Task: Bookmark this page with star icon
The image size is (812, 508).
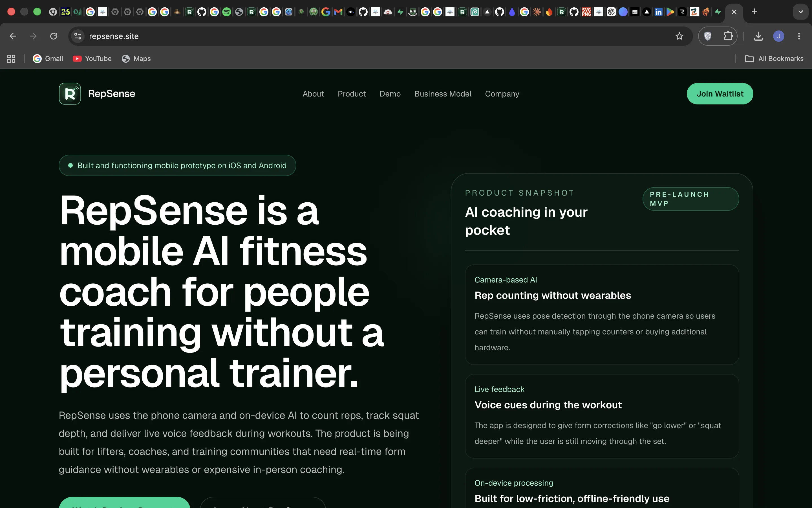Action: [679, 36]
